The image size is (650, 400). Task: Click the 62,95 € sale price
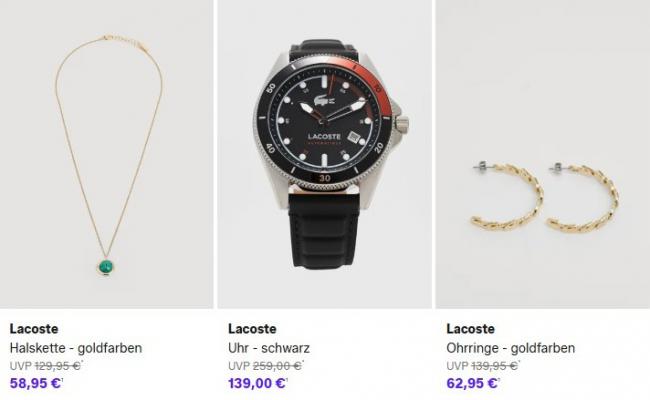coord(473,383)
